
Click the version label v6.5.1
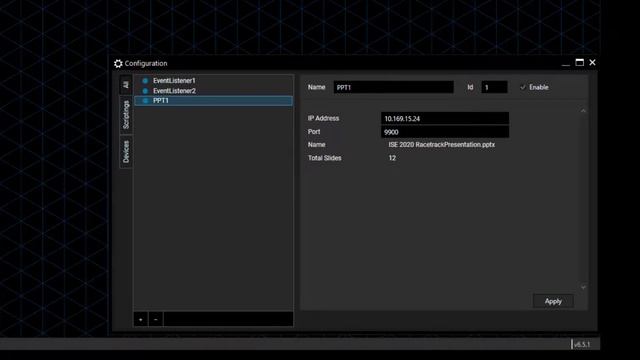coord(582,344)
